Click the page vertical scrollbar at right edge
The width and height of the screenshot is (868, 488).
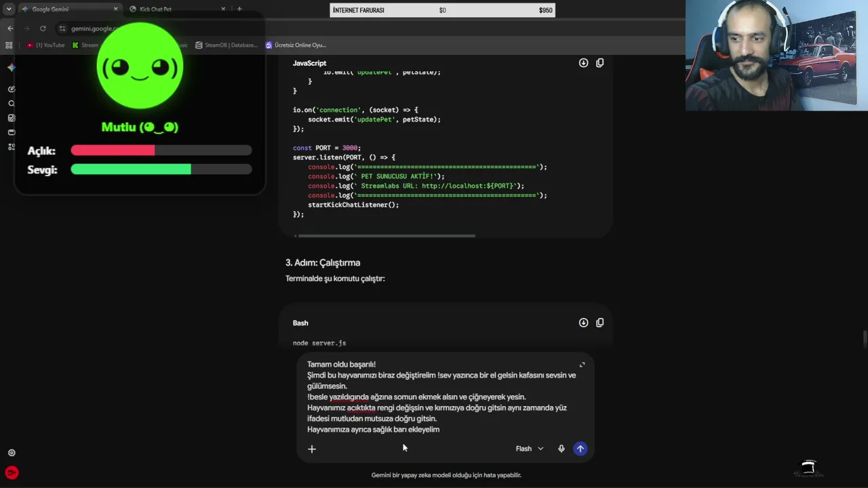coord(865,339)
